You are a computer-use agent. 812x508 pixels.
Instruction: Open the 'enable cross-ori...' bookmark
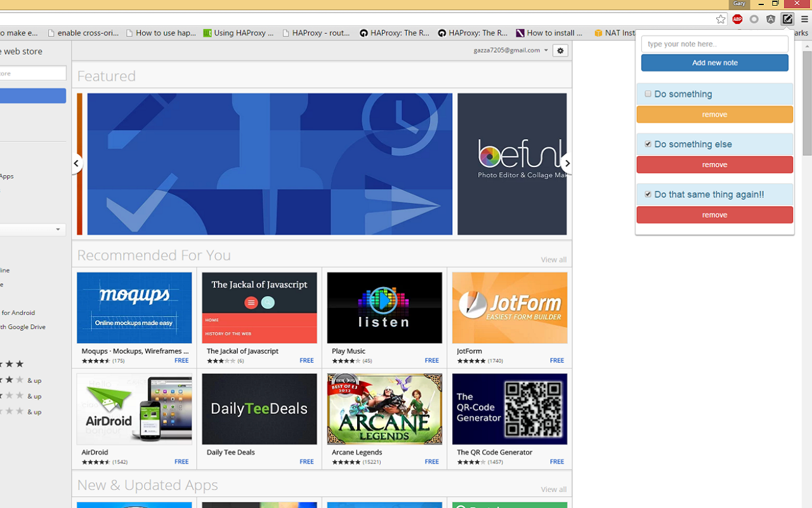pos(83,33)
